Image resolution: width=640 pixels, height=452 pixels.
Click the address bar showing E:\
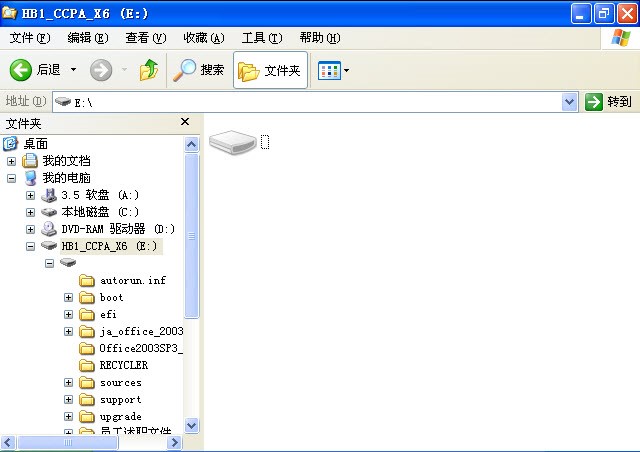click(x=307, y=102)
